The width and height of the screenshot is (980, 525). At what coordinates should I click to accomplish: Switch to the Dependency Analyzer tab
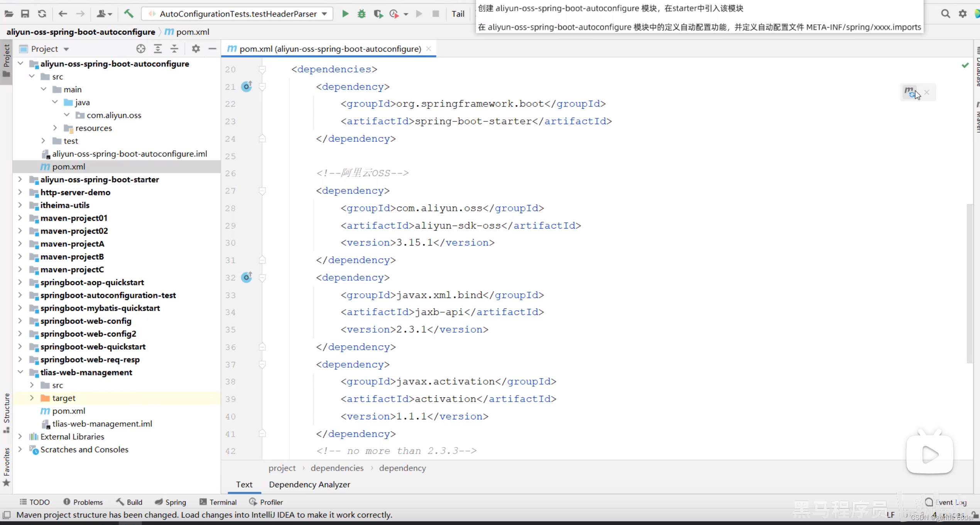pyautogui.click(x=309, y=485)
